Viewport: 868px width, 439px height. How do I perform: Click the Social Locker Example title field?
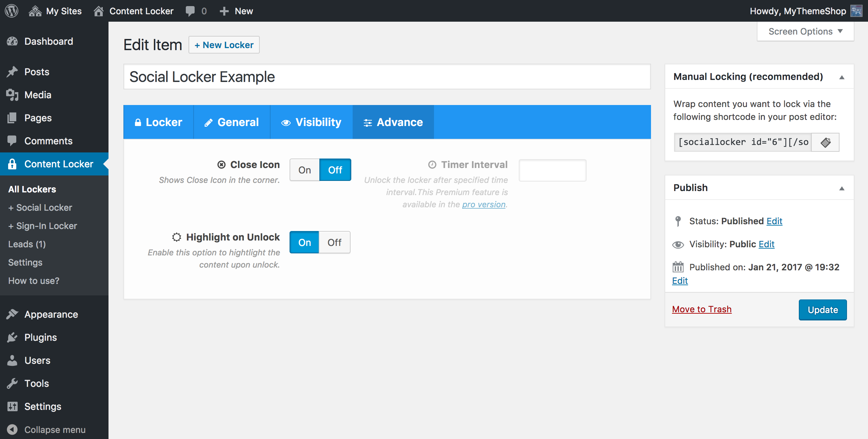387,77
